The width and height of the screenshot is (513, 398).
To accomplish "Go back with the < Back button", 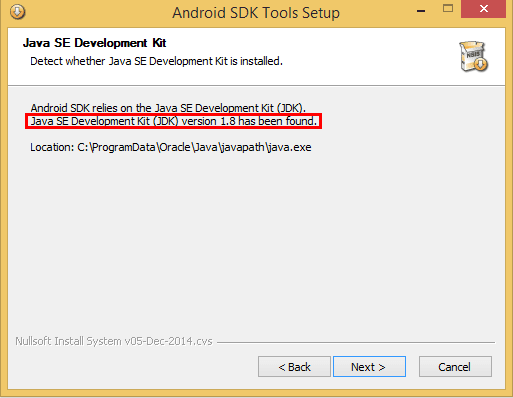I will 294,367.
